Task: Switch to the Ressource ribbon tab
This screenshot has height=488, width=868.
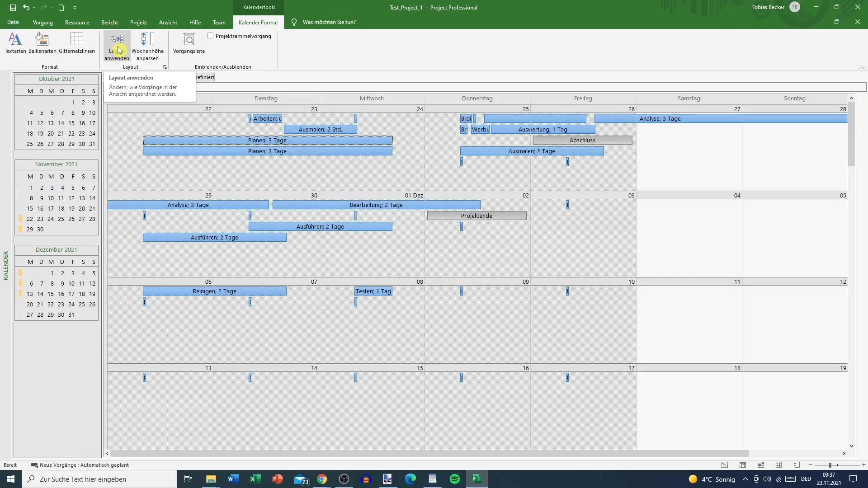Action: (77, 22)
